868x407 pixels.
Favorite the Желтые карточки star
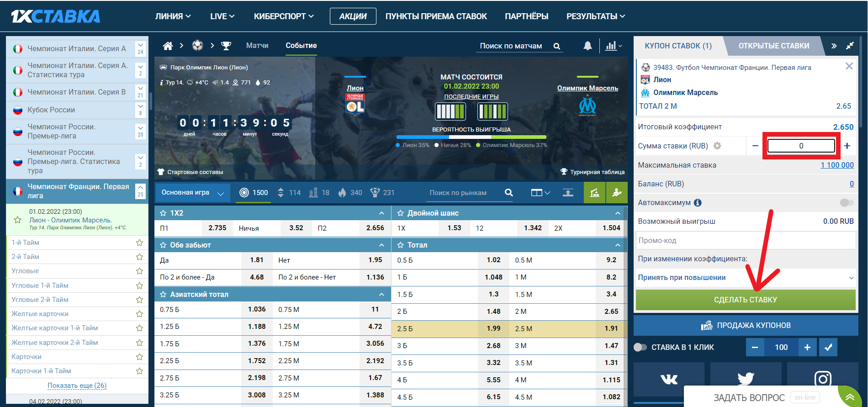pyautogui.click(x=140, y=314)
